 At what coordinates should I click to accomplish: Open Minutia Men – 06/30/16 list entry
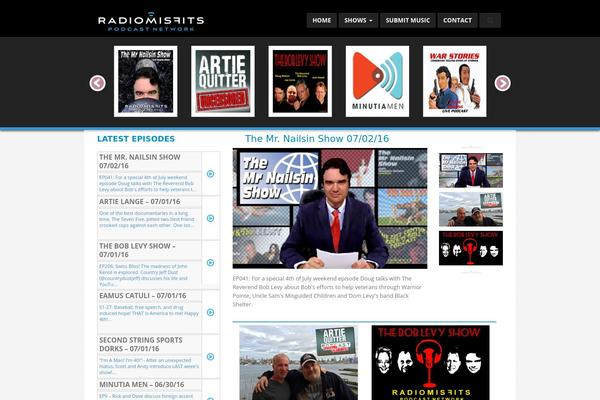pos(142,384)
